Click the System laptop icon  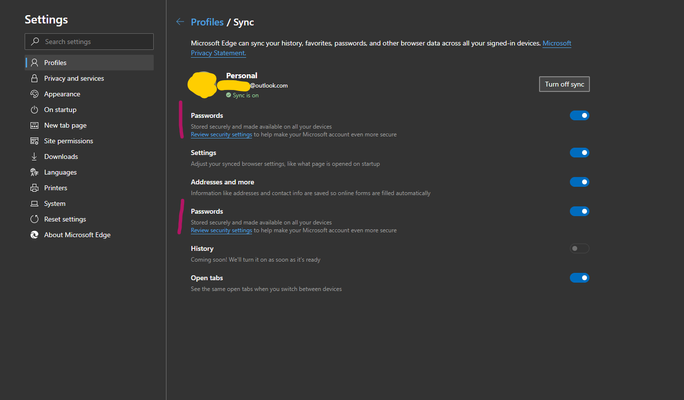[x=34, y=204]
